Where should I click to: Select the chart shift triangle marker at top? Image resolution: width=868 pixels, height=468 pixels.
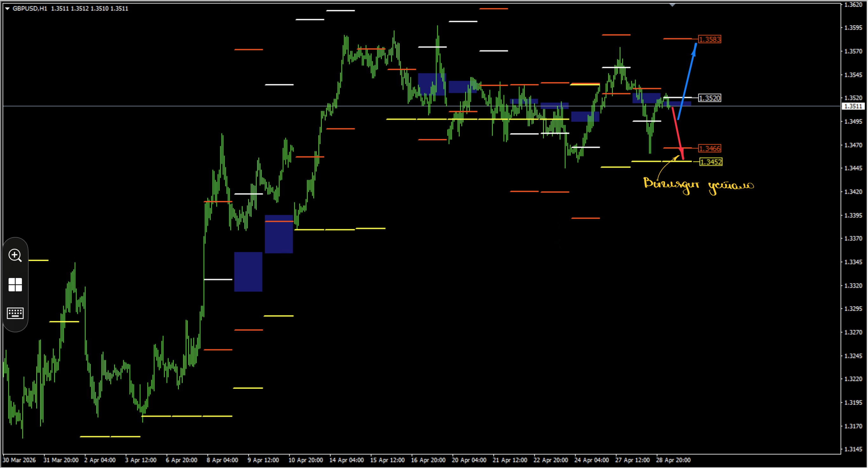pyautogui.click(x=672, y=5)
